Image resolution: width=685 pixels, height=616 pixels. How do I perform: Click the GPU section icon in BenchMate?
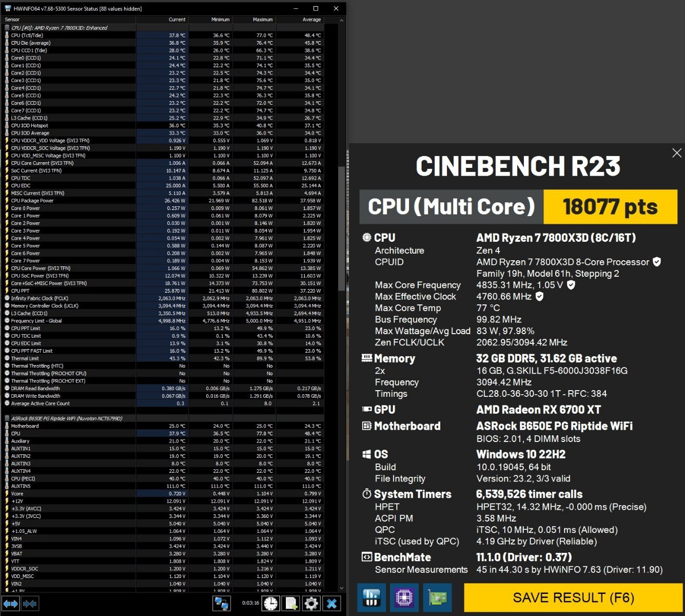point(367,409)
